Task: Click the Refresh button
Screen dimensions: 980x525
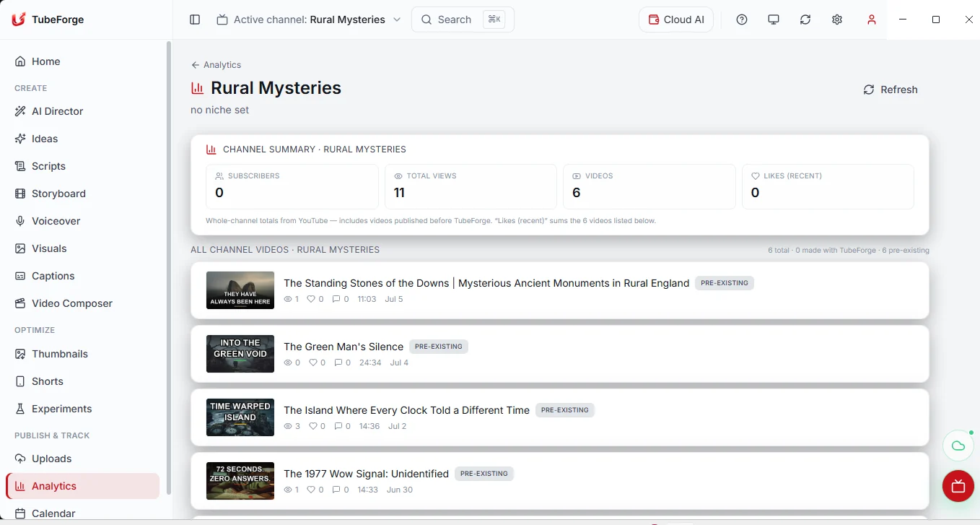Action: [x=891, y=90]
